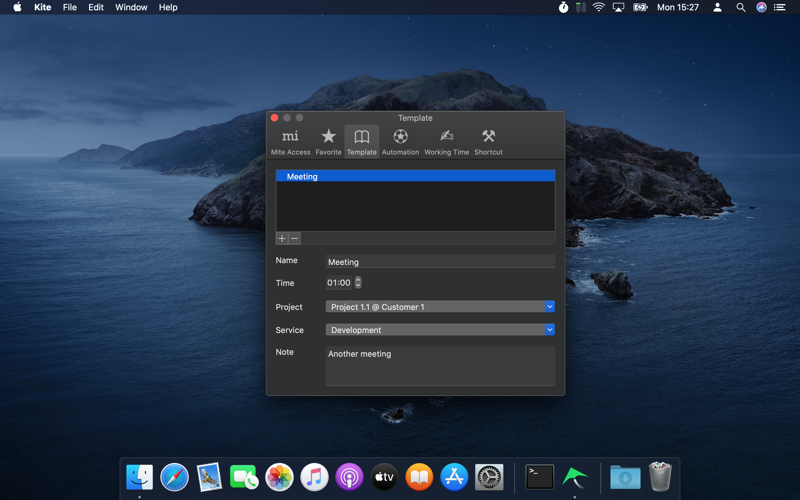Show the Working Time pane
The width and height of the screenshot is (800, 500).
point(446,141)
